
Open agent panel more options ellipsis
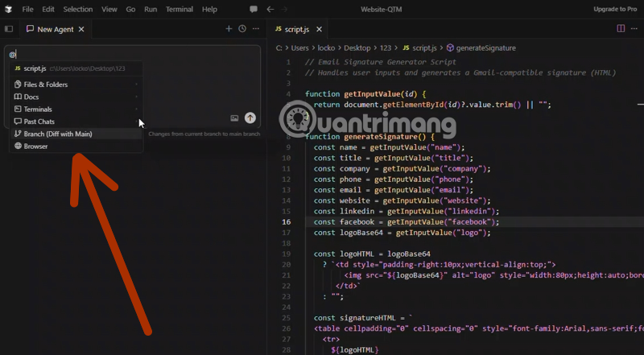coord(257,29)
